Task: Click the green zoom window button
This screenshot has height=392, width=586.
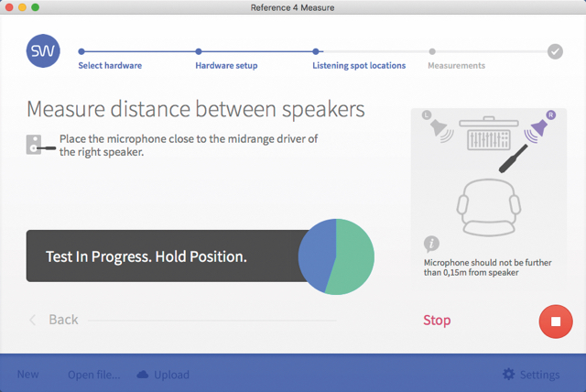Action: point(35,7)
